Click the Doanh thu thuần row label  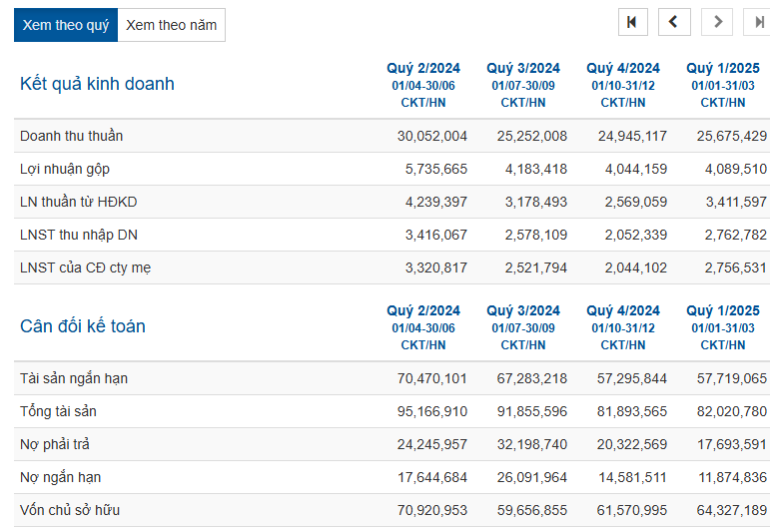[72, 136]
